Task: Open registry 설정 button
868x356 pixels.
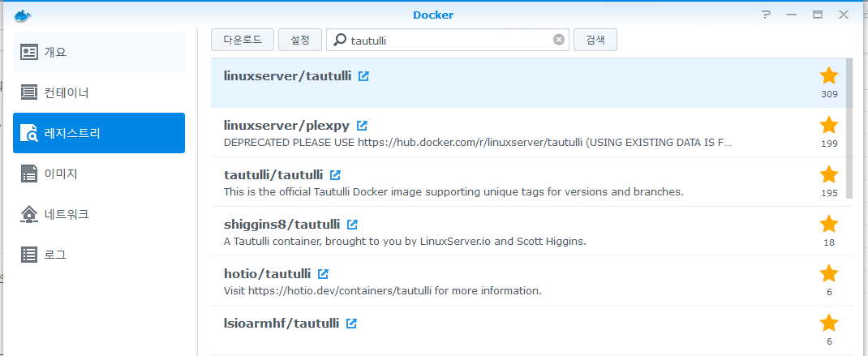Action: 300,40
